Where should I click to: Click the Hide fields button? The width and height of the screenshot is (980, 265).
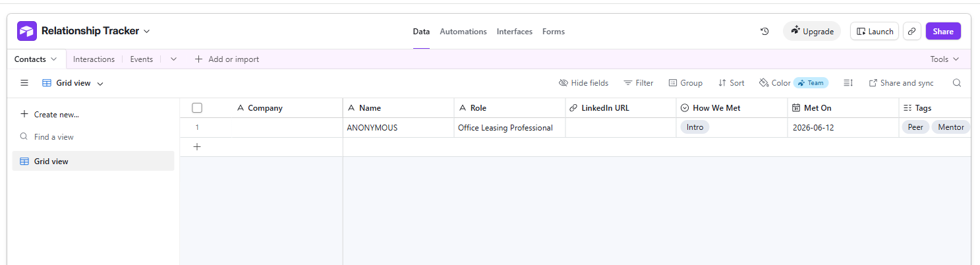pyautogui.click(x=583, y=83)
